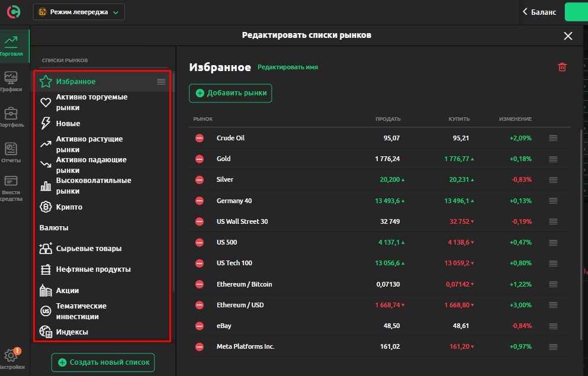Screen dimensions: 588x376
Task: Expand the Баланс panel chevron
Action: click(525, 11)
